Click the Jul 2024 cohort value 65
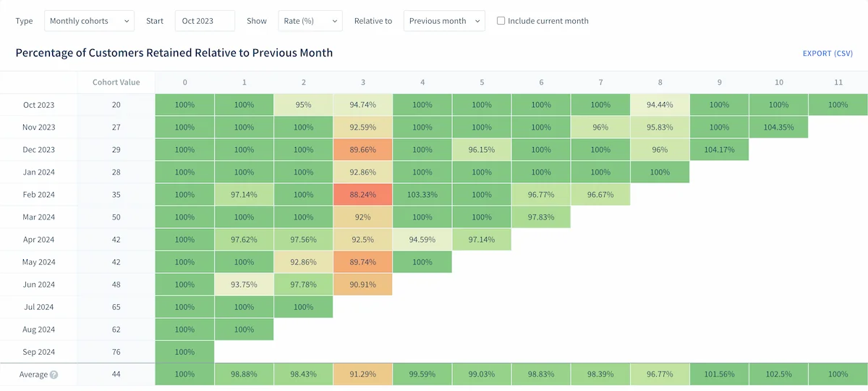 (116, 307)
